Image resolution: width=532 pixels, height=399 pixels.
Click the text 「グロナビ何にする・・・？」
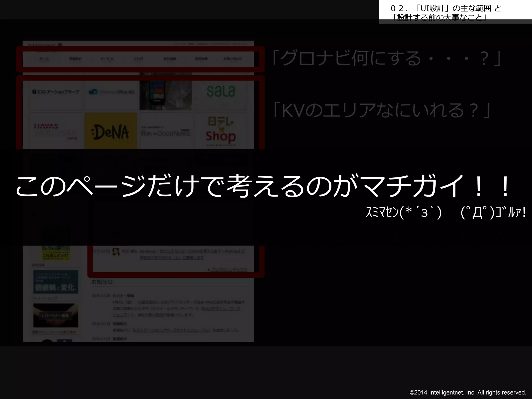tap(386, 58)
